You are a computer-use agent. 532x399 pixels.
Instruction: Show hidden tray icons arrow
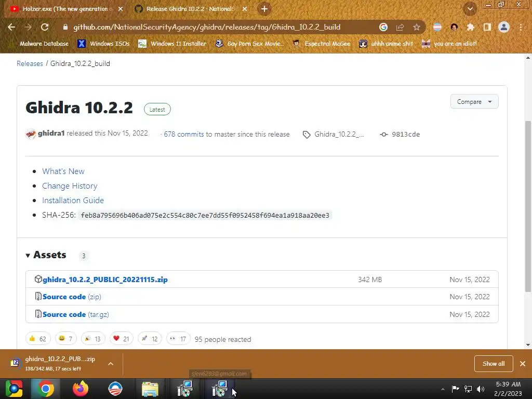coord(443,389)
